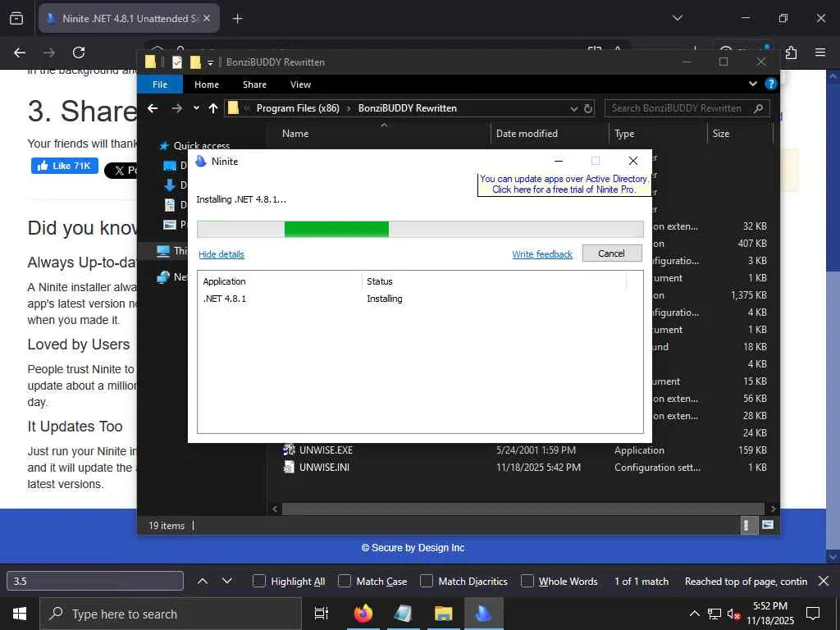Sort by the Name column header
Screen dimensions: 840x630
(378, 134)
